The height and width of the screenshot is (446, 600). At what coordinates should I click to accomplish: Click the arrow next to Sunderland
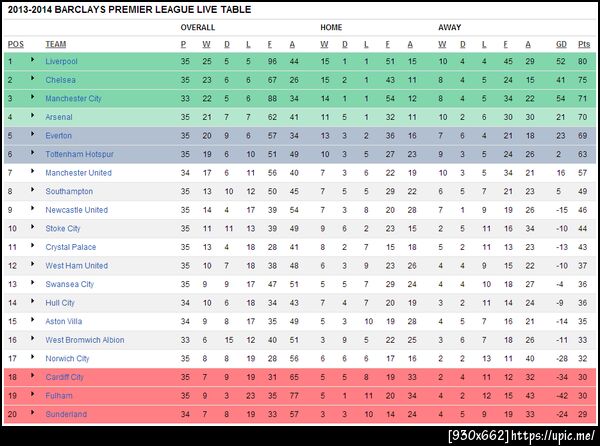32,414
